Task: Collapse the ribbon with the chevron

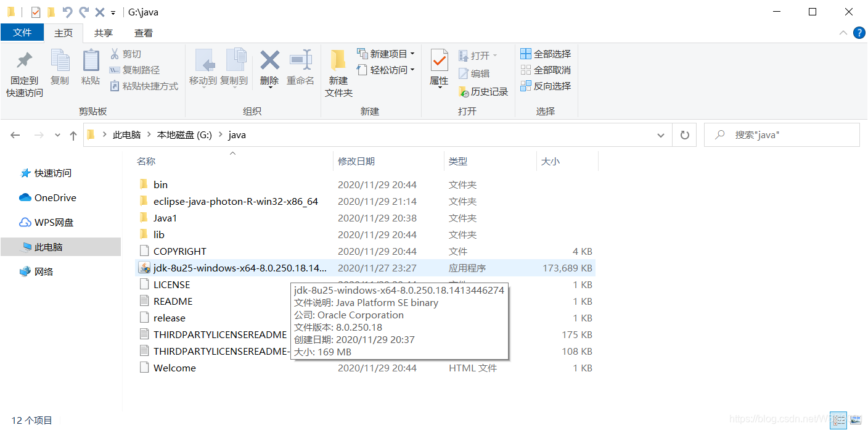Action: pyautogui.click(x=843, y=33)
